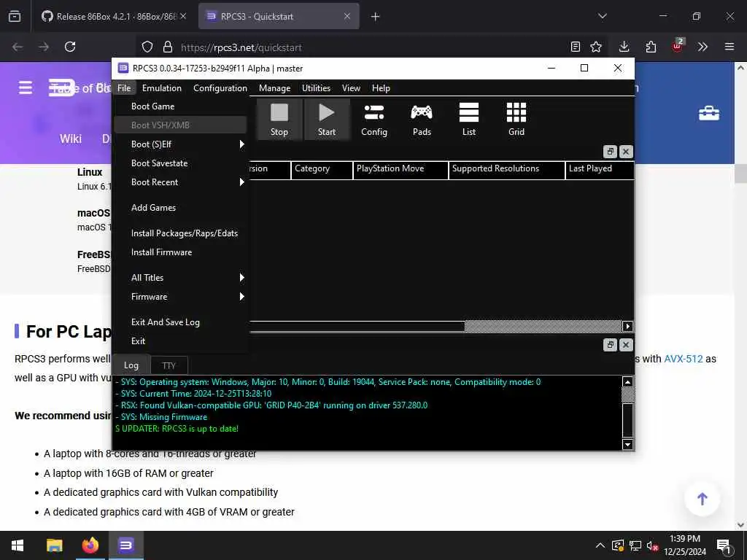Open the Help menu in RPCS3
This screenshot has width=747, height=560.
click(381, 88)
